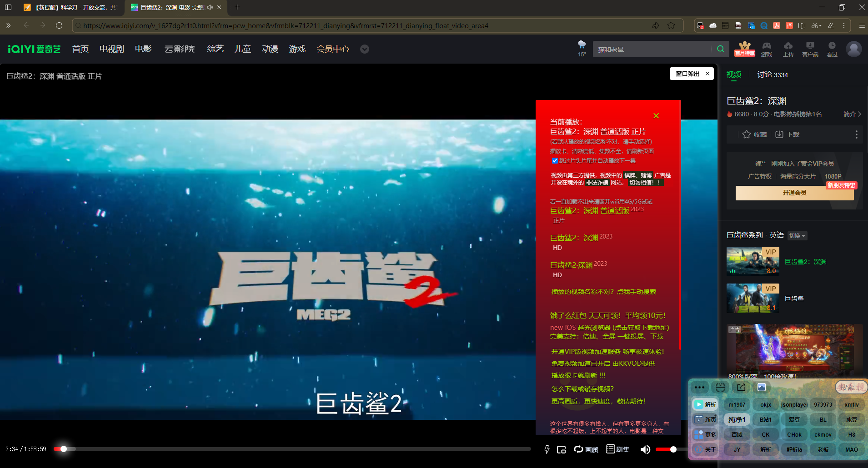Open the VIP 首月特惠 crown icon
The width and height of the screenshot is (868, 468).
pyautogui.click(x=744, y=49)
